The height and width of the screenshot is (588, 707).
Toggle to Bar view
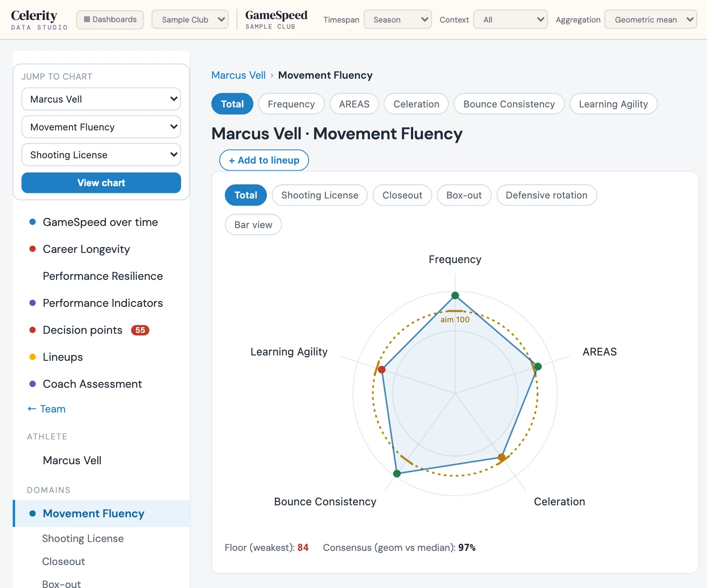click(253, 225)
